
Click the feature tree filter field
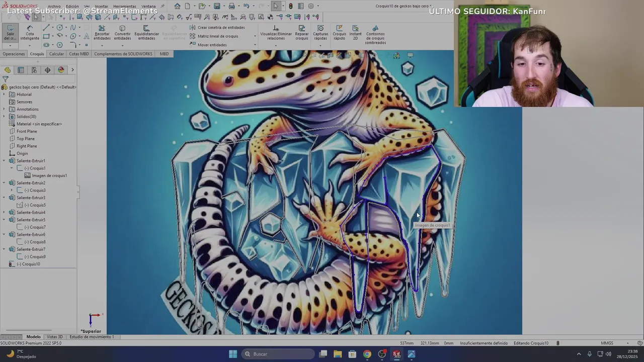coord(39,79)
